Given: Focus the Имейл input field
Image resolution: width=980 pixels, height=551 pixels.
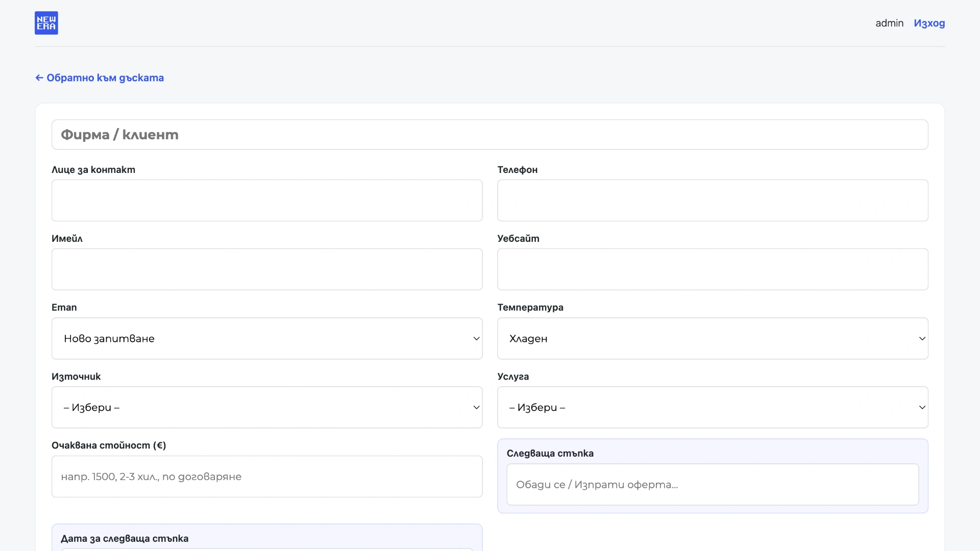Looking at the screenshot, I should click(x=267, y=269).
